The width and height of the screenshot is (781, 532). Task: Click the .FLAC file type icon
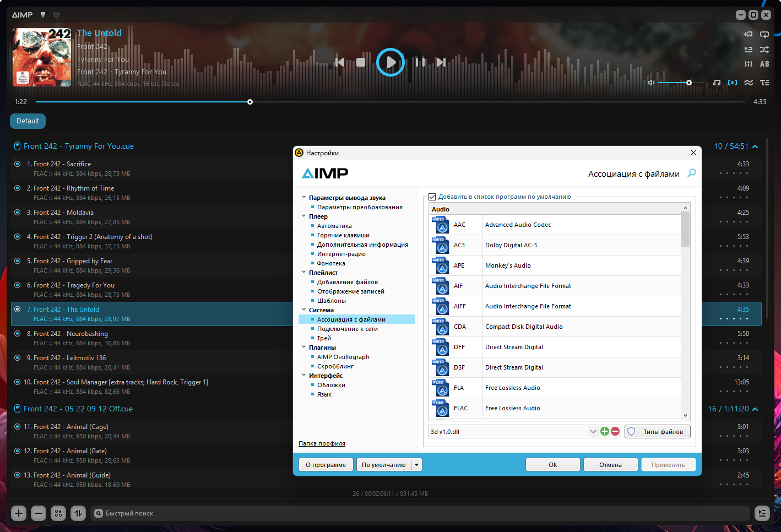coord(440,409)
